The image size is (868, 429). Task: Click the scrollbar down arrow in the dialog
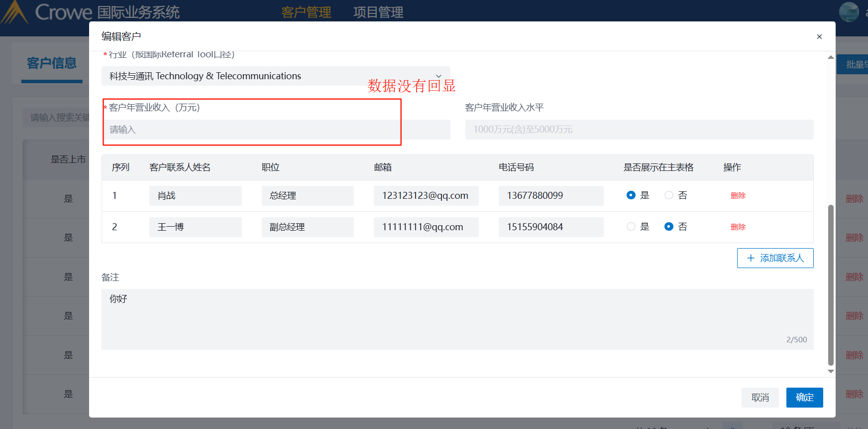[831, 371]
